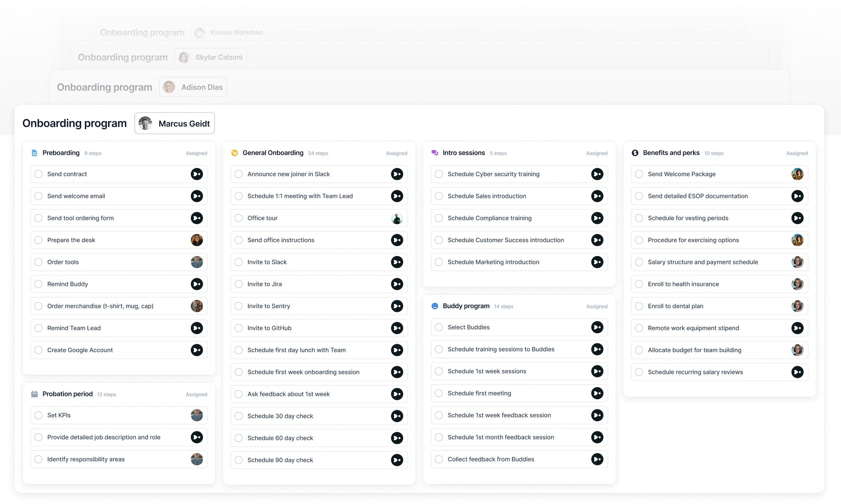Click automation icon on Select Buddies row
Image resolution: width=841 pixels, height=504 pixels.
tap(597, 327)
